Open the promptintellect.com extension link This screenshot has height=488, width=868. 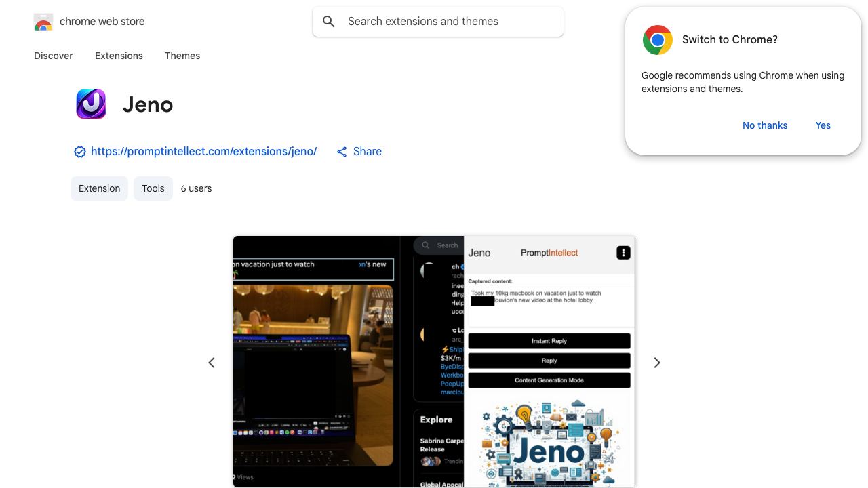pos(203,152)
